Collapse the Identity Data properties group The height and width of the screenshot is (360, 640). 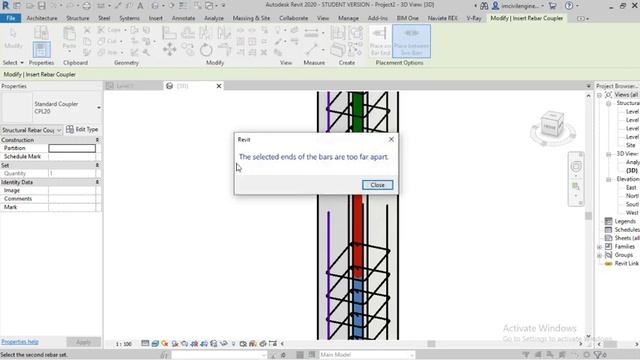(97, 182)
